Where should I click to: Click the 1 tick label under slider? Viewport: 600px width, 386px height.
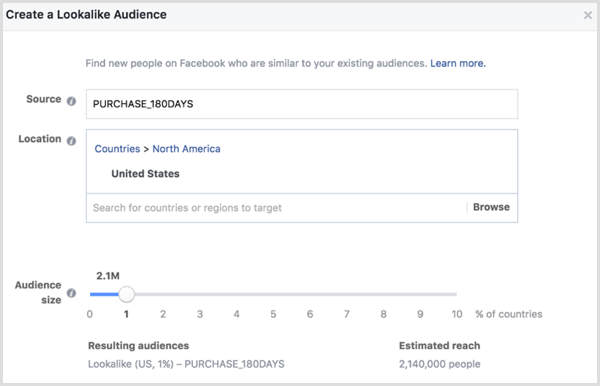coord(126,314)
